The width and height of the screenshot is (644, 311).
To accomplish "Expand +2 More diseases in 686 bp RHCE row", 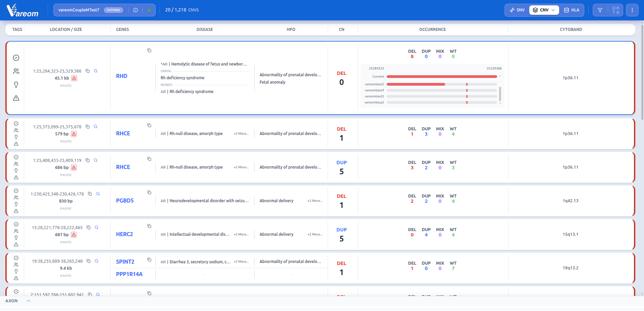I will [241, 167].
